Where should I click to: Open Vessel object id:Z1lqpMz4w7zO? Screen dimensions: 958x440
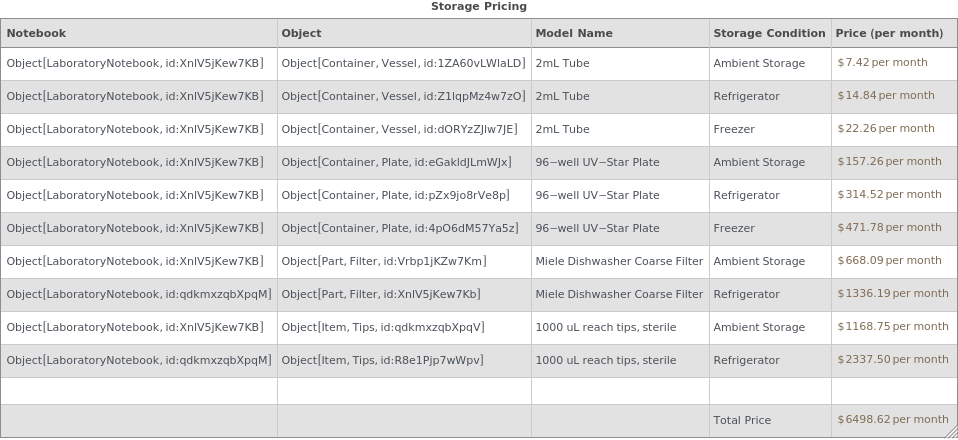403,96
